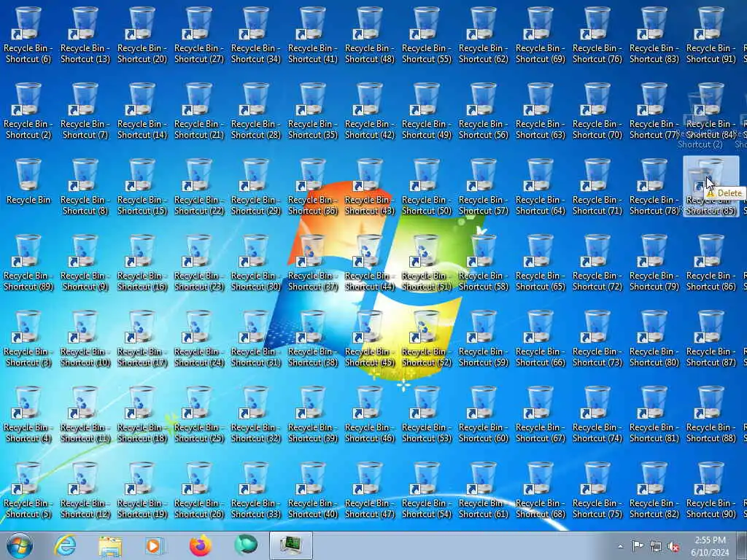Select Recycle Bin - Shortcut (69) icon
This screenshot has height=560, width=747.
pos(541,36)
